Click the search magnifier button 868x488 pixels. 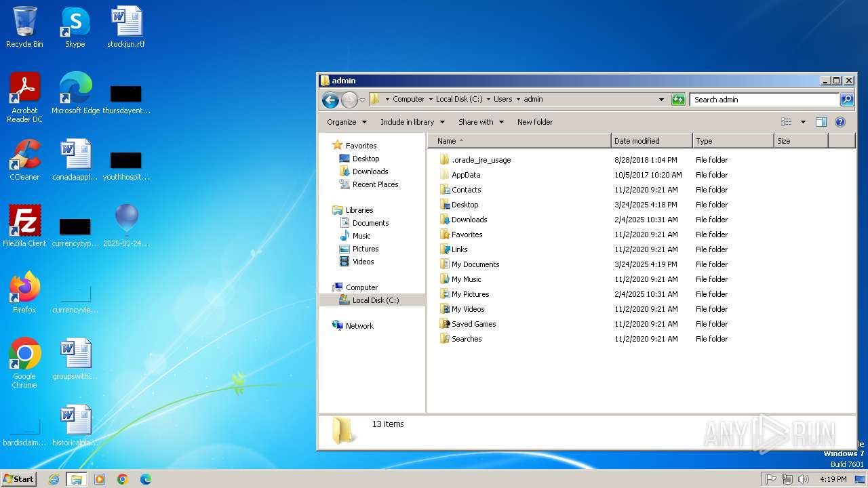pyautogui.click(x=847, y=100)
